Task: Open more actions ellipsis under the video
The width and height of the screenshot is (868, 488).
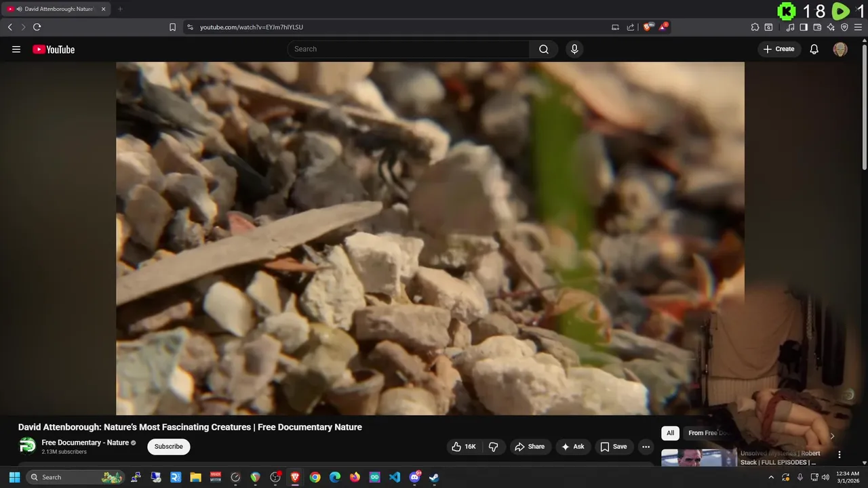Action: click(646, 447)
